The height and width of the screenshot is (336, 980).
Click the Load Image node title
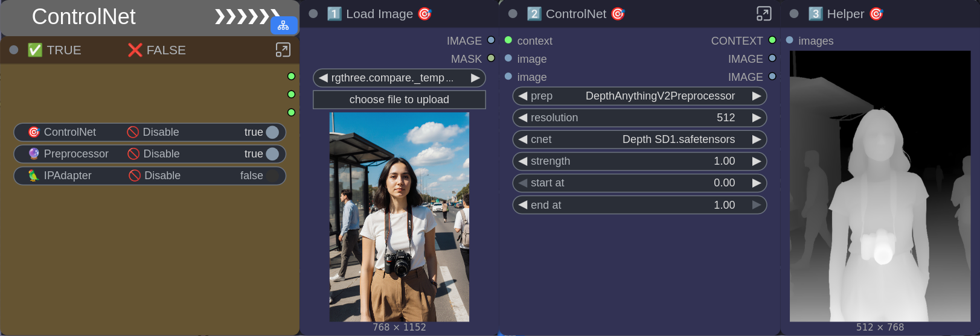click(x=379, y=14)
